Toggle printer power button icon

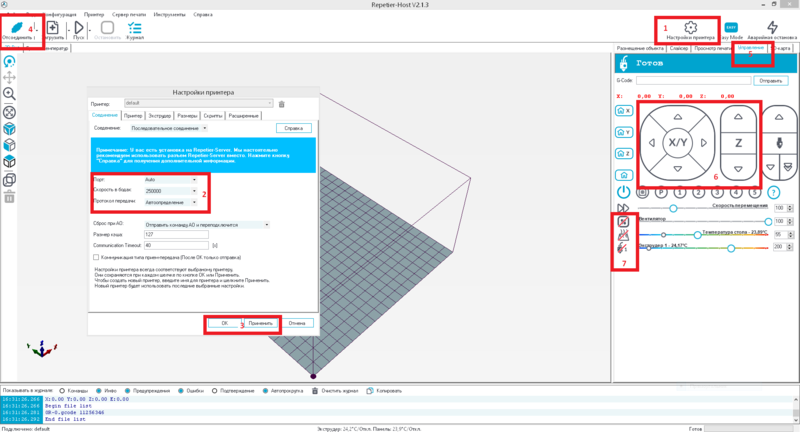(x=624, y=190)
